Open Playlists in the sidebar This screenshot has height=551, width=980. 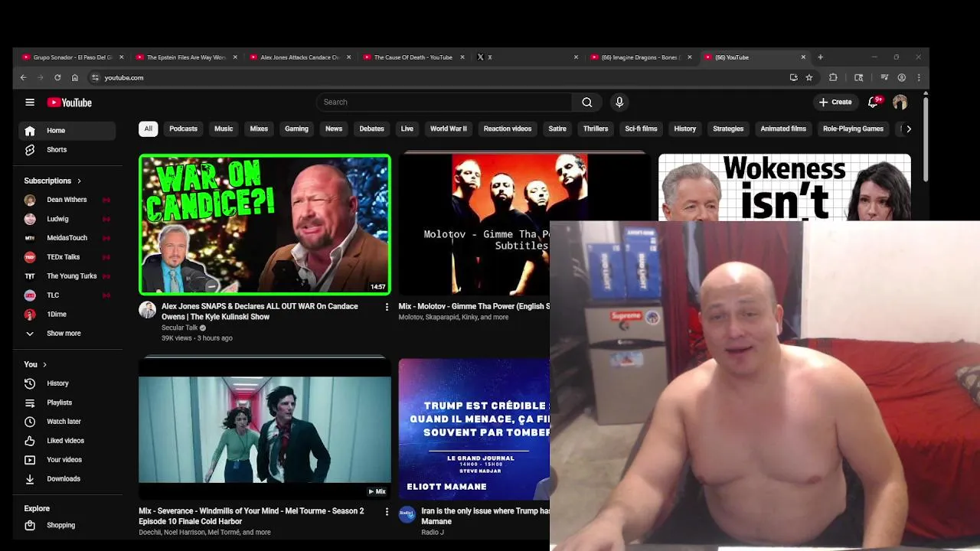pyautogui.click(x=67, y=403)
